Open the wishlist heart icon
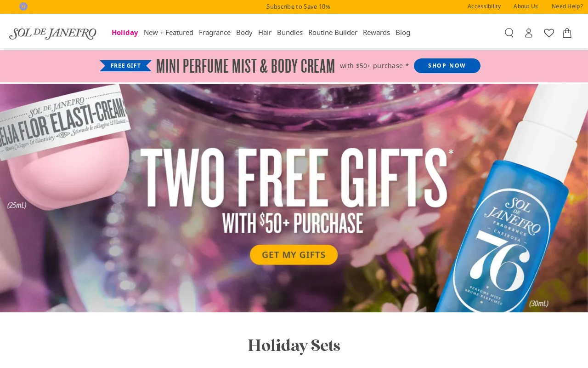 [549, 33]
